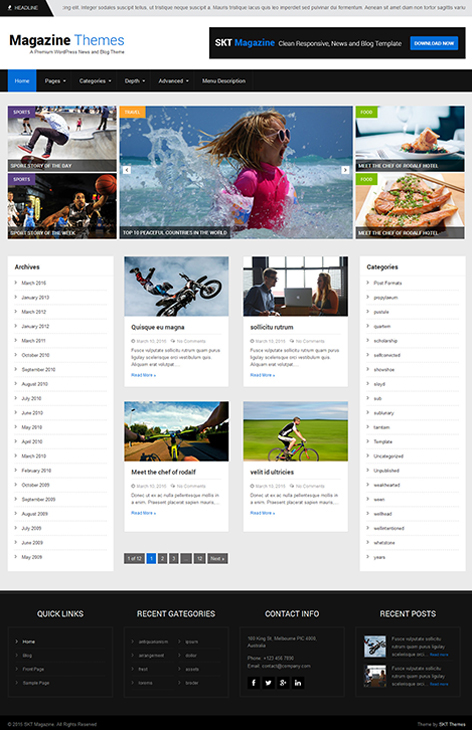The width and height of the screenshot is (472, 730).
Task: Open the April 2010 archive
Action: tap(32, 442)
